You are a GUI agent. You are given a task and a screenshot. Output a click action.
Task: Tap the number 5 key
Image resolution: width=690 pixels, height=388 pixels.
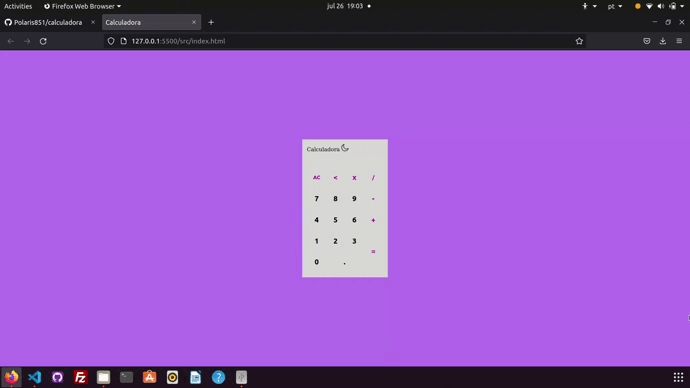pyautogui.click(x=335, y=220)
